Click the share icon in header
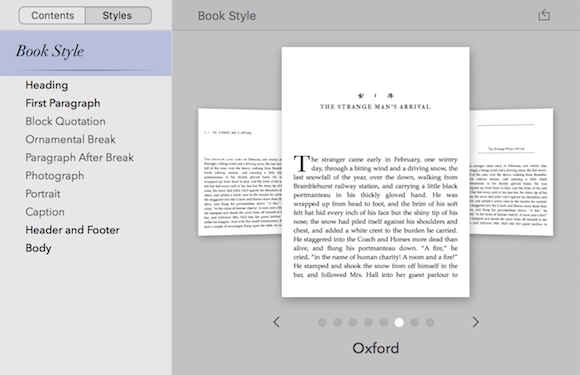The height and width of the screenshot is (375, 580). click(x=544, y=15)
